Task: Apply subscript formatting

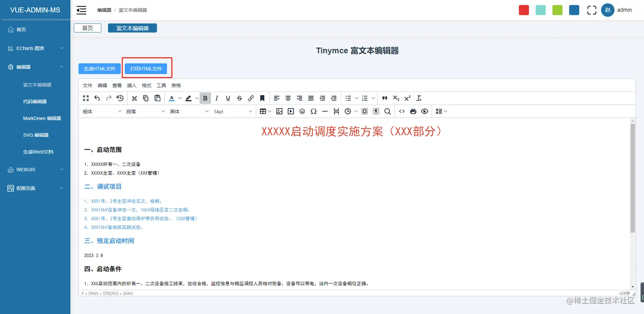Action: [x=396, y=98]
